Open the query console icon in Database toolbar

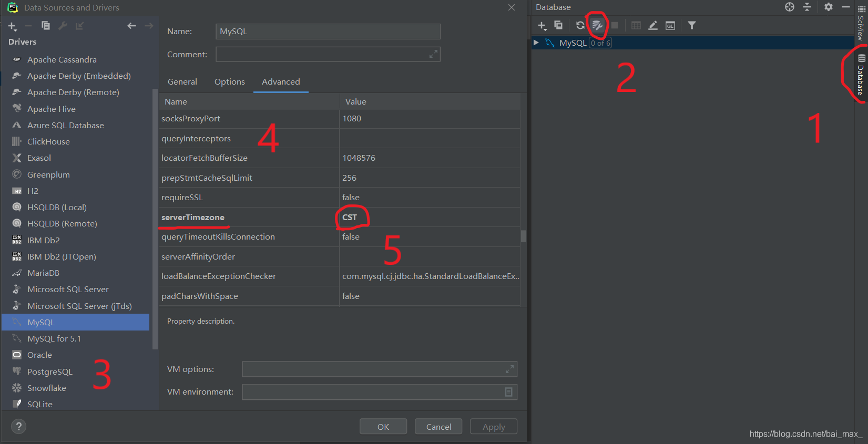(670, 25)
